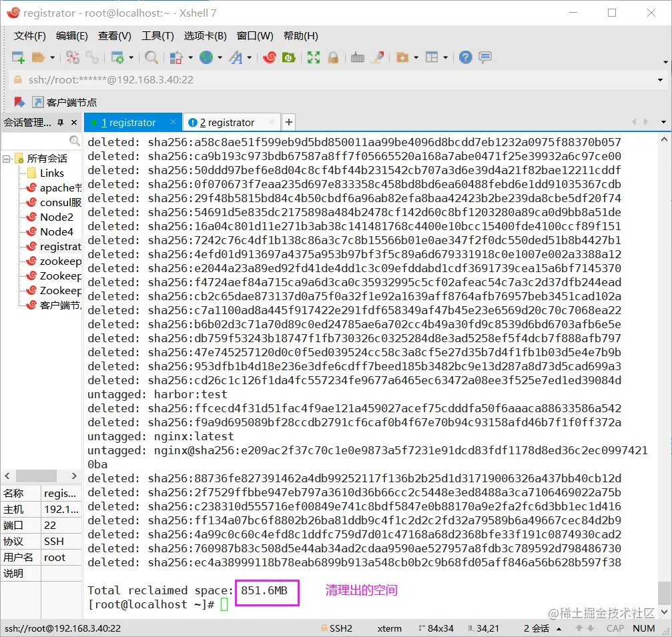Pin the session manager panel
The image size is (672, 637).
[61, 123]
